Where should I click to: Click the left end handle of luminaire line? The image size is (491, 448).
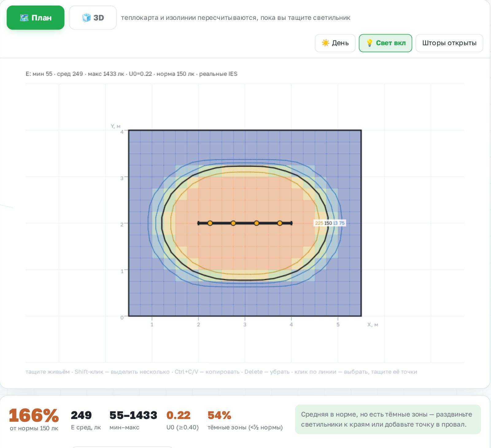[x=199, y=223]
